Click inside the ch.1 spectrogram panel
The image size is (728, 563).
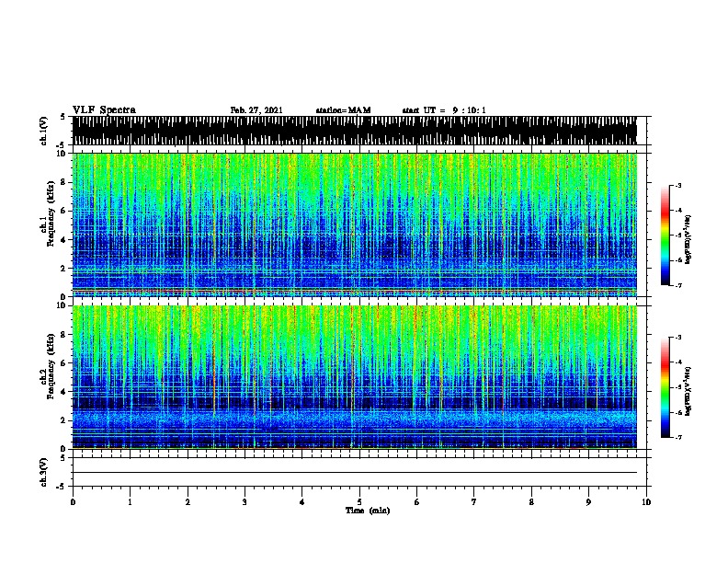click(x=355, y=224)
